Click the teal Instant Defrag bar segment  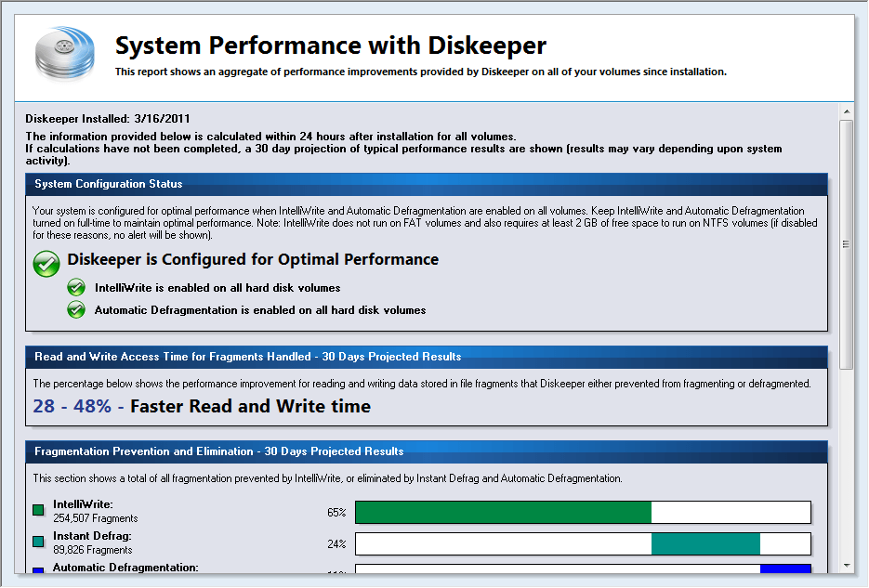click(x=704, y=543)
